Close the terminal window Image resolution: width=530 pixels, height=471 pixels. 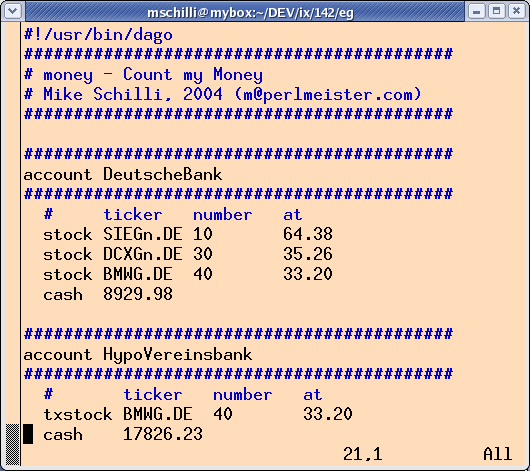point(516,11)
